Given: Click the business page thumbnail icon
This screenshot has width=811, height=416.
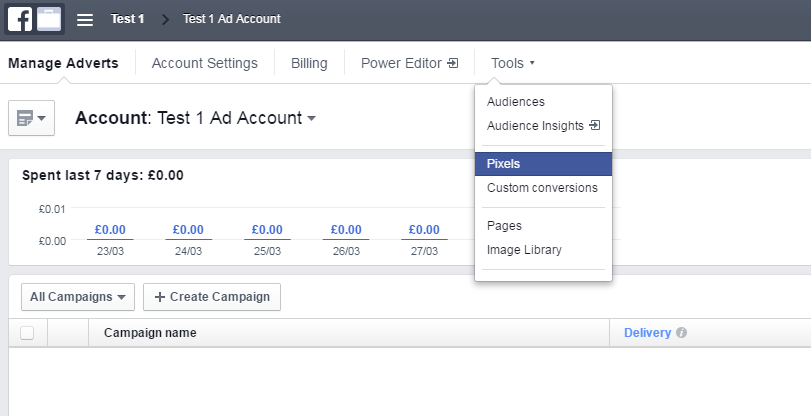Looking at the screenshot, I should [49, 19].
